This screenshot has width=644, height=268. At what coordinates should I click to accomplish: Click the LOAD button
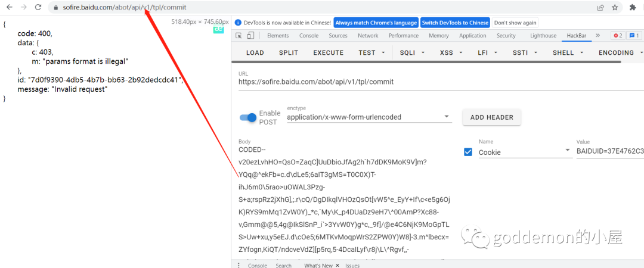(255, 52)
